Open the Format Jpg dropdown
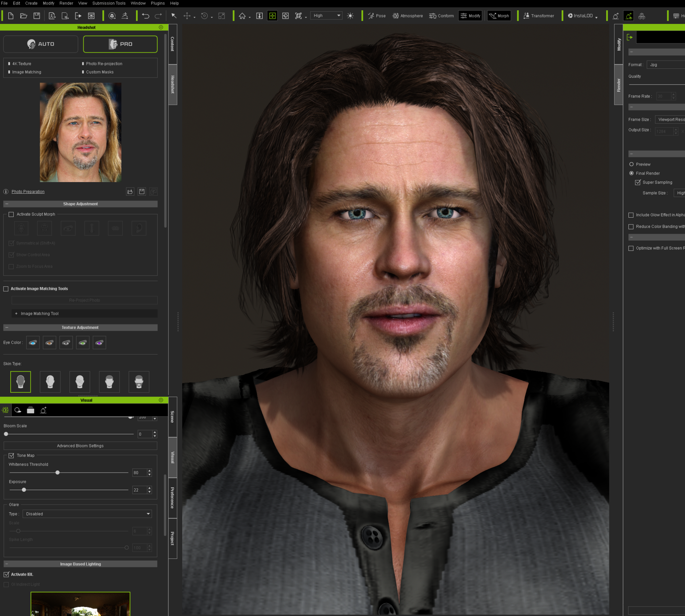The image size is (685, 616). click(665, 65)
